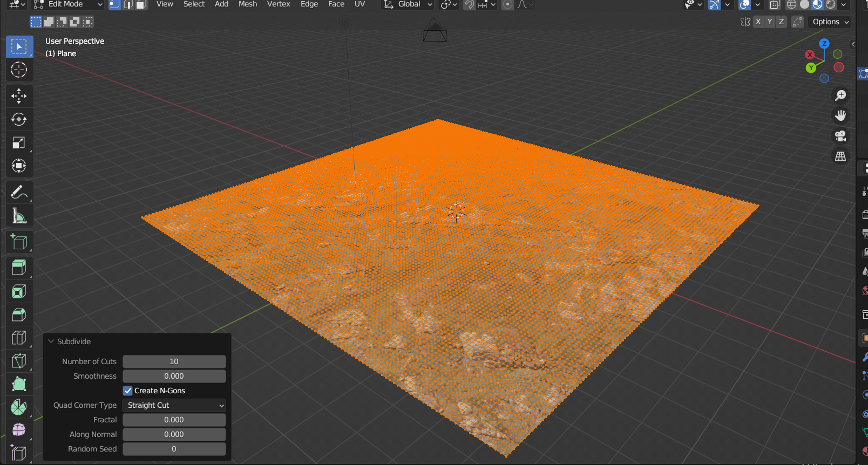Toggle viewport overlays on or off
This screenshot has height=465, width=868.
pos(744,5)
